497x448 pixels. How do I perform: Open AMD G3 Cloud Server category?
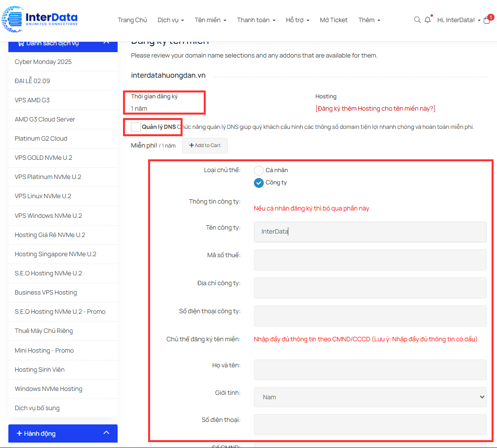coord(45,119)
